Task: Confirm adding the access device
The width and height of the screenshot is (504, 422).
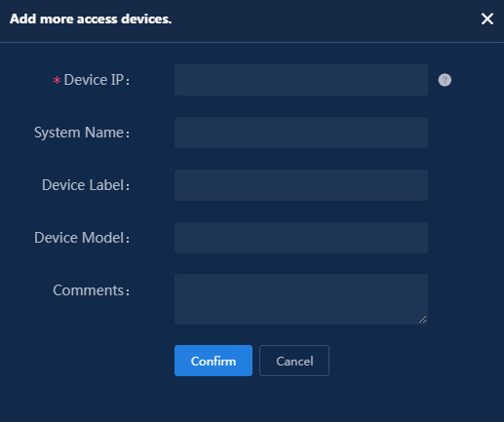Action: (x=213, y=361)
